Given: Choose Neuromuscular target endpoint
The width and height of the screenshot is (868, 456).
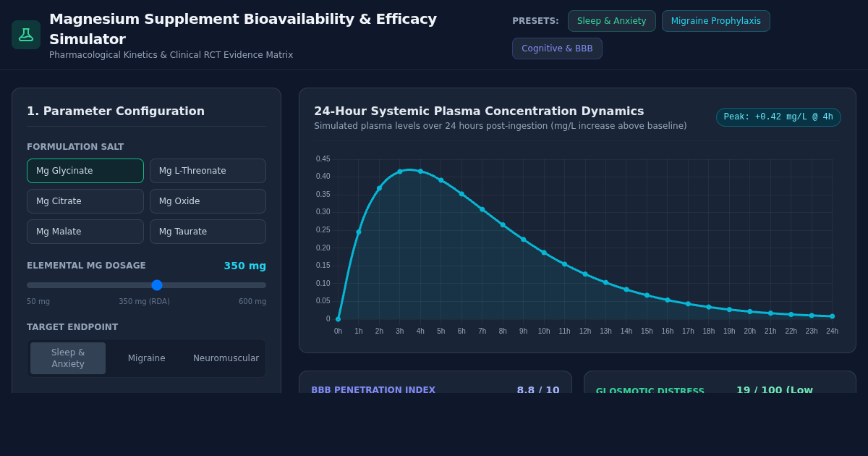Looking at the screenshot, I should [x=226, y=358].
